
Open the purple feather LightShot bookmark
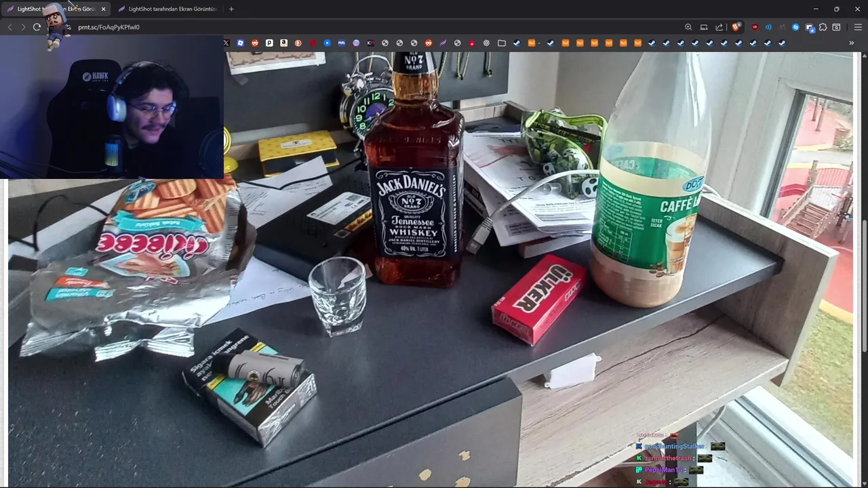443,43
